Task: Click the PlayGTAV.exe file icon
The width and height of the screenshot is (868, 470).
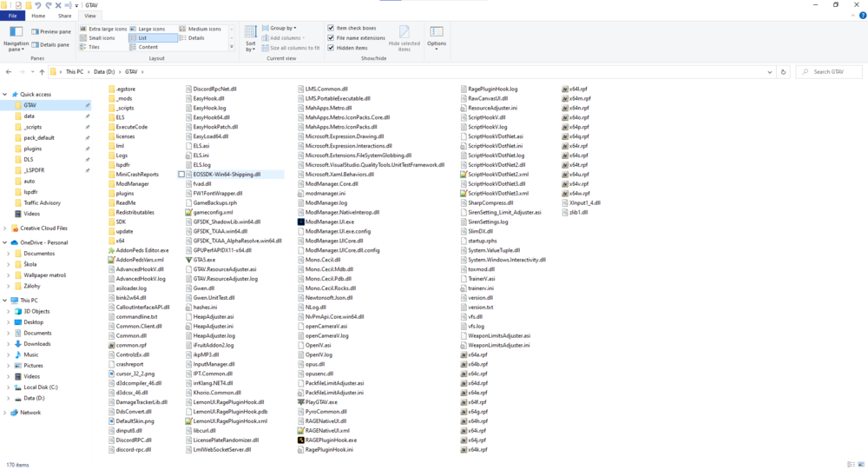Action: (301, 402)
